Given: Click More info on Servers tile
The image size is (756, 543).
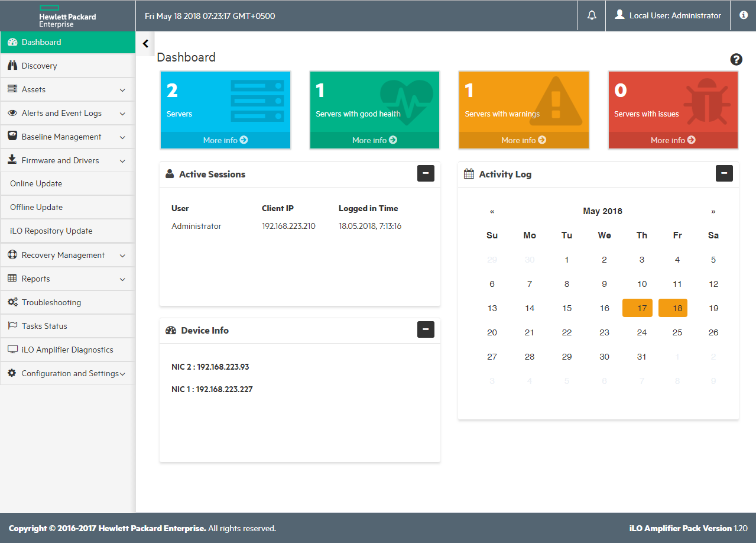Looking at the screenshot, I should 225,140.
